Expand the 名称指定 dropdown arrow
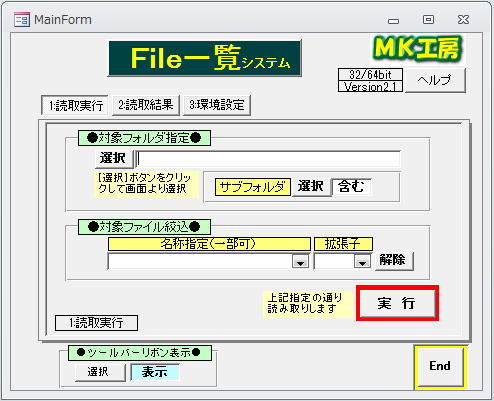The height and width of the screenshot is (401, 494). (x=300, y=262)
